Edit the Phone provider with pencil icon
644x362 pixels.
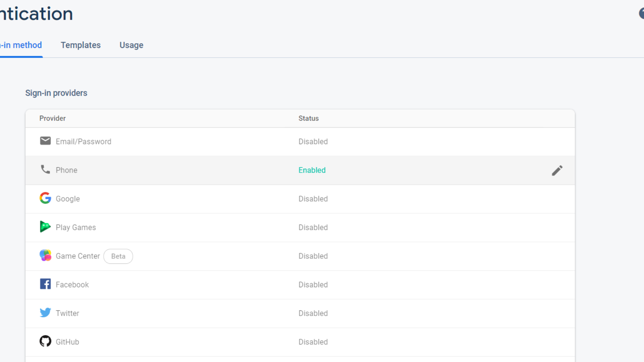(557, 171)
